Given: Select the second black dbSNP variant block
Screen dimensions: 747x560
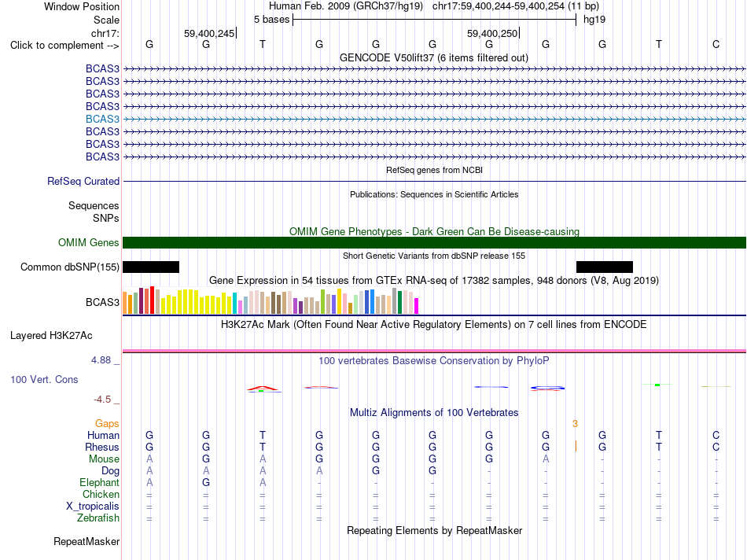Looking at the screenshot, I should [605, 267].
